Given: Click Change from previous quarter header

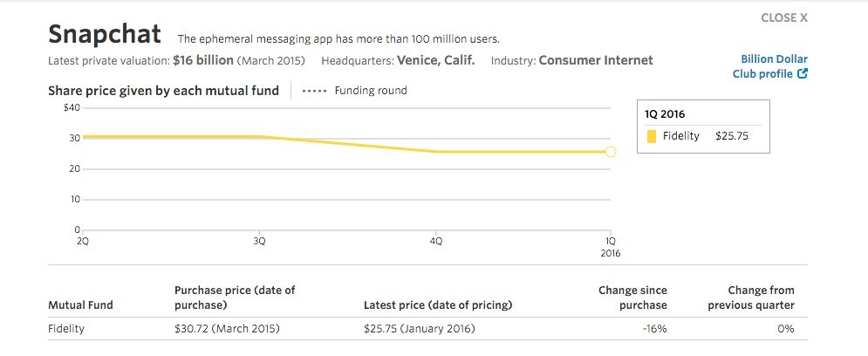Looking at the screenshot, I should (750, 298).
